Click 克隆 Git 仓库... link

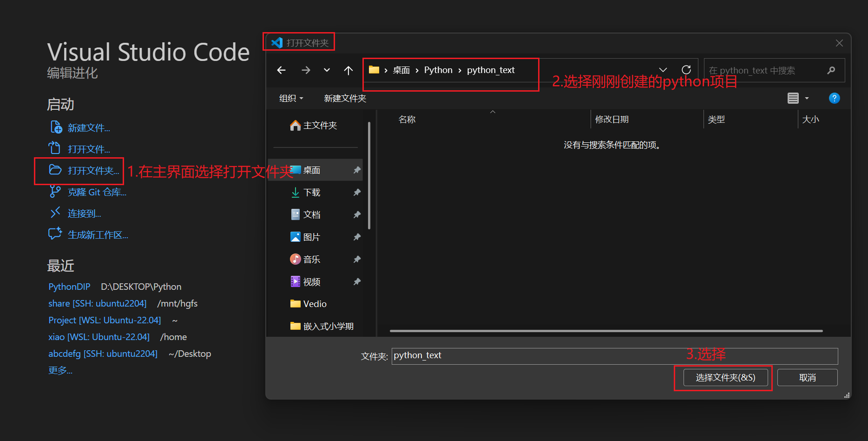click(x=97, y=192)
